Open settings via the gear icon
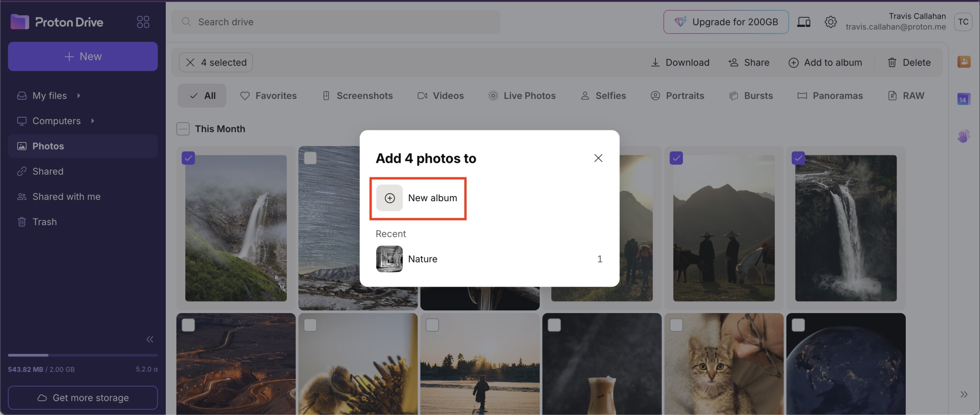This screenshot has height=415, width=980. [x=830, y=22]
